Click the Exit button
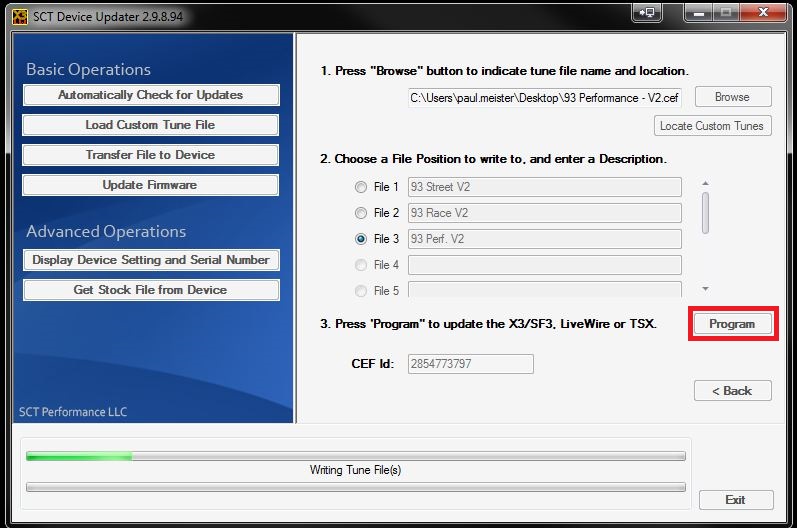Viewport: 797px width, 528px height. pos(736,500)
